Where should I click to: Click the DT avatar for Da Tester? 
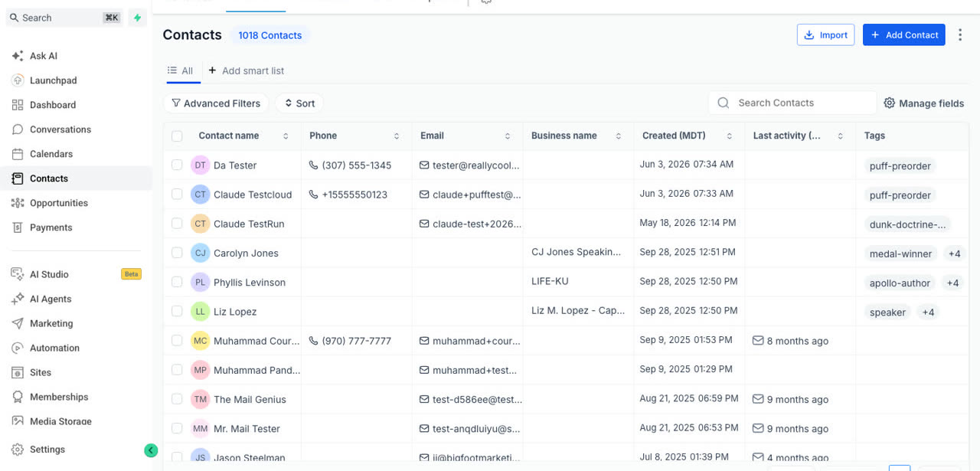click(x=200, y=165)
